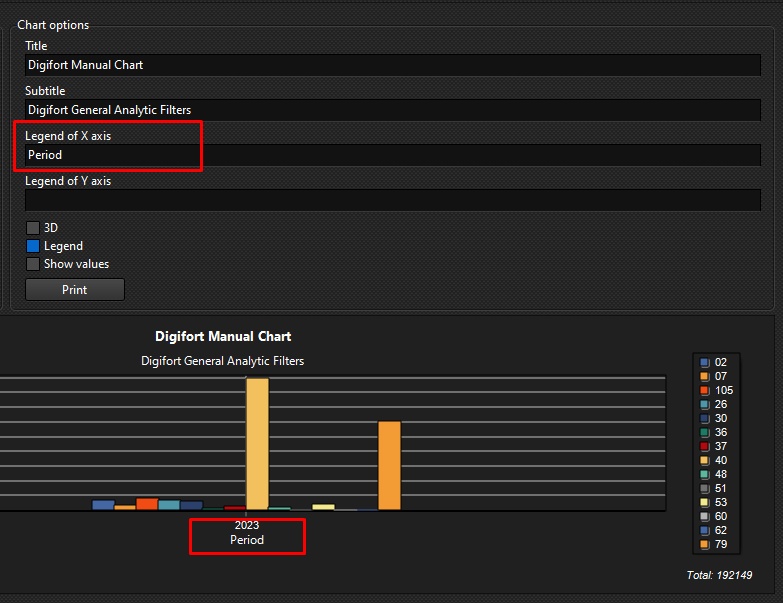Focus the Legend of X axis field
Screen dimensions: 783x603
pos(392,155)
